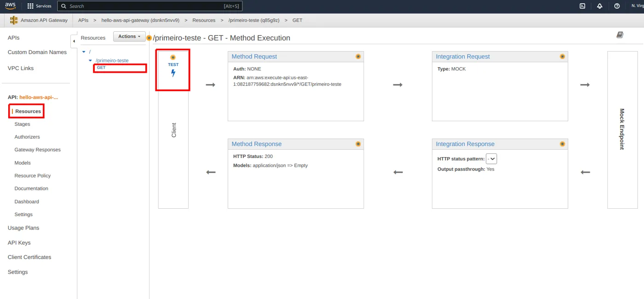The width and height of the screenshot is (644, 299).
Task: Click hello-aws-api-gateway breadcrumb
Action: coord(140,20)
